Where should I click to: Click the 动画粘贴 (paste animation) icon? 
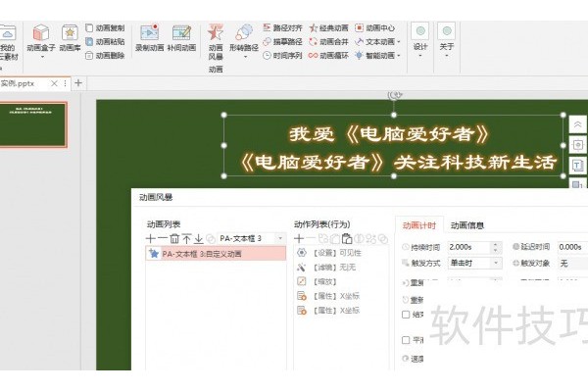(89, 41)
